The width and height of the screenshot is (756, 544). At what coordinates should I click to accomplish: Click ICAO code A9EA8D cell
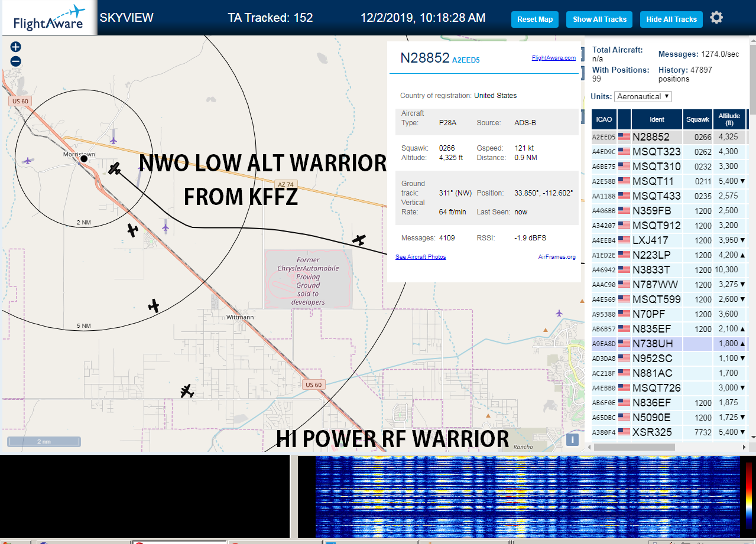[x=604, y=344]
